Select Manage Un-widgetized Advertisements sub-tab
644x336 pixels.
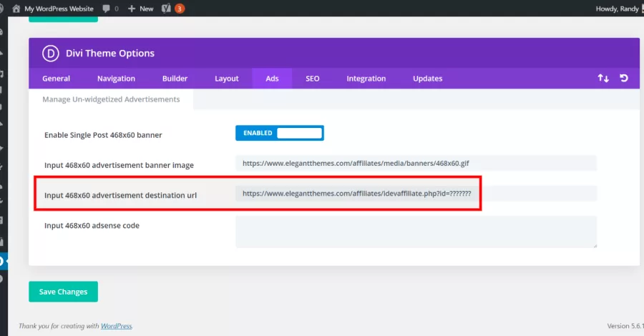(111, 99)
